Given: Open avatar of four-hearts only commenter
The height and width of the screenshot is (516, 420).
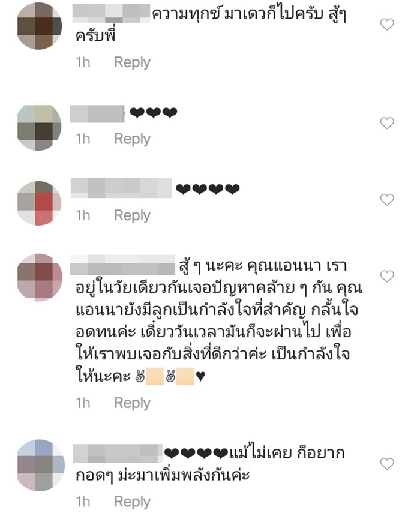Looking at the screenshot, I should point(39,203).
